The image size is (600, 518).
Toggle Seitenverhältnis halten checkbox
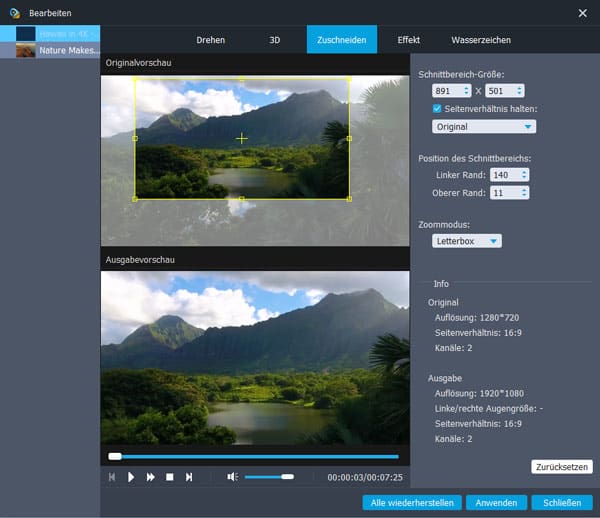pyautogui.click(x=437, y=108)
